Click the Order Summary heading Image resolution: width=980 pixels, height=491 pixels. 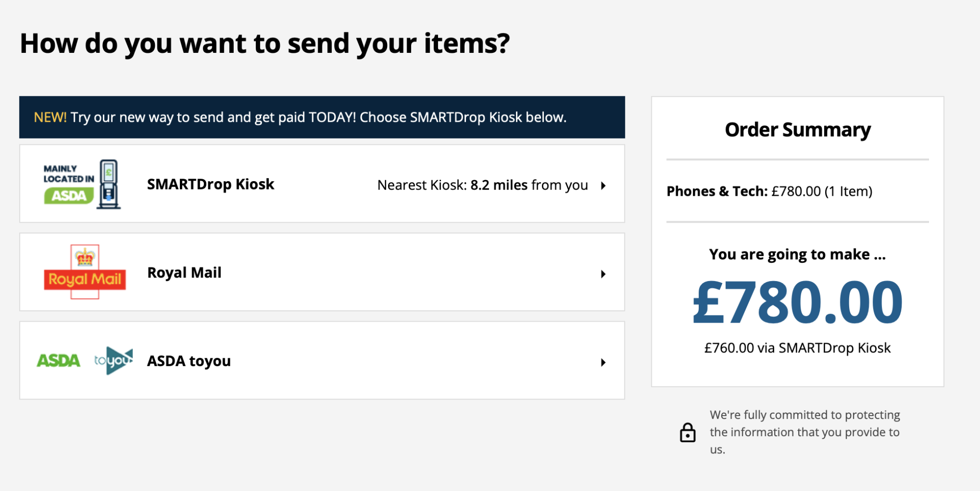coord(797,130)
